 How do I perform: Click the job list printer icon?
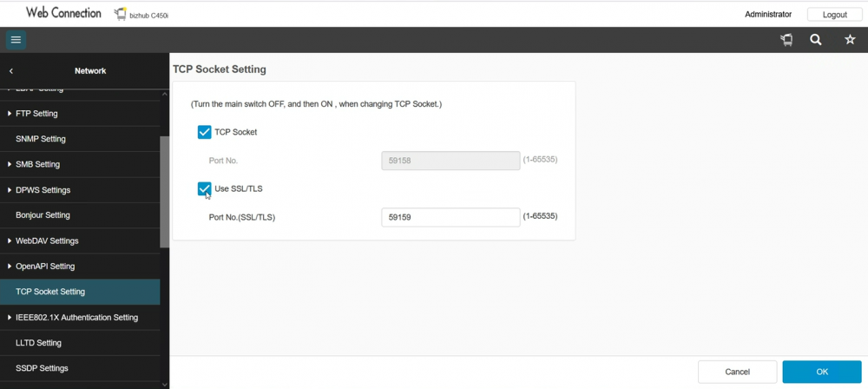click(x=786, y=40)
